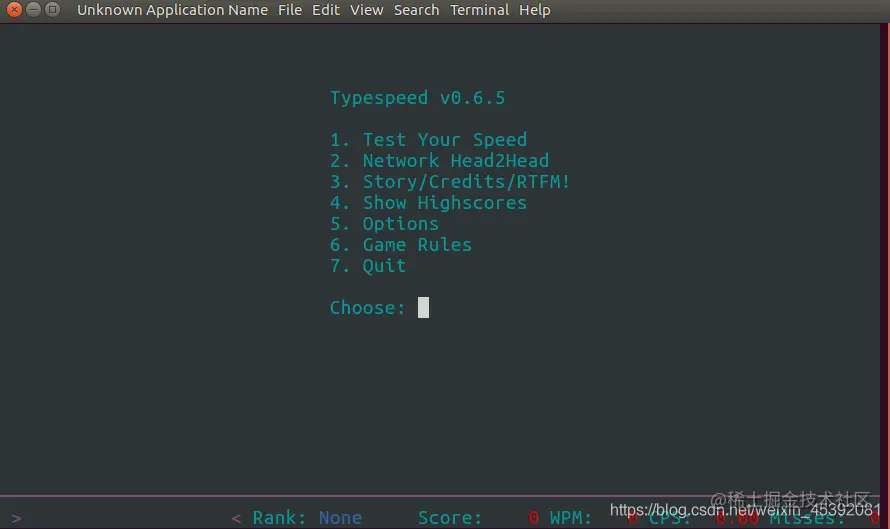Viewport: 890px width, 529px height.
Task: Click the "None" rank value
Action: (341, 518)
